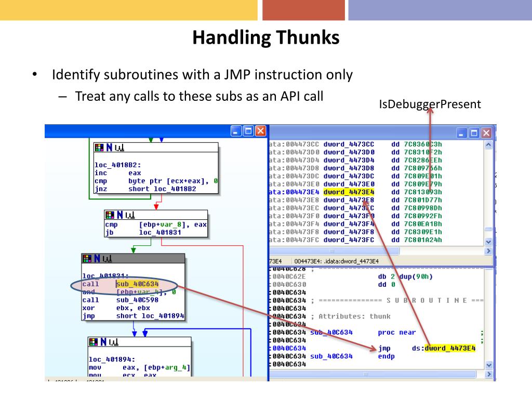Click the 'dd 0' line at 0040C630

(x=387, y=285)
